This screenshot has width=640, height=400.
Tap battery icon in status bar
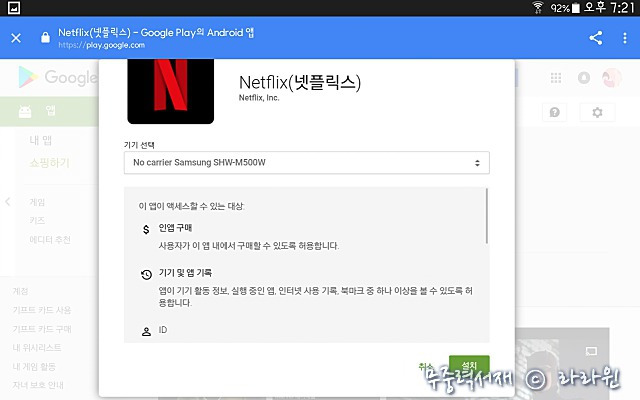[576, 8]
